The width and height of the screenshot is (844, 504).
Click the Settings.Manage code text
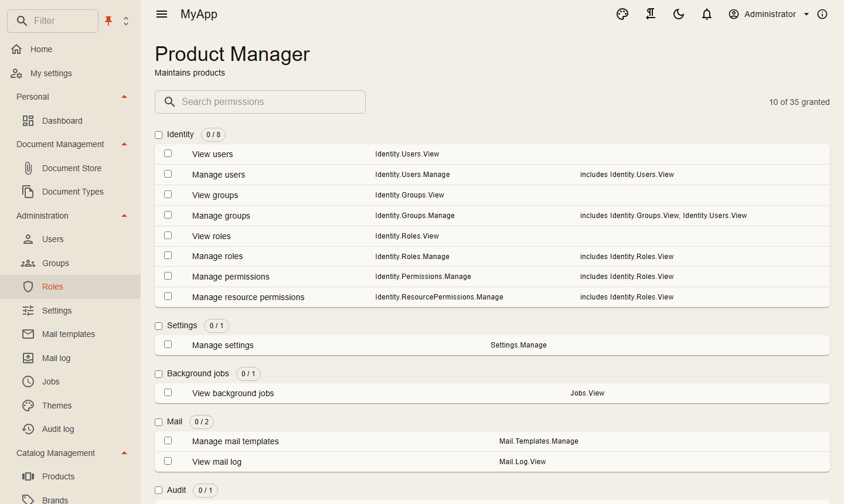point(519,345)
